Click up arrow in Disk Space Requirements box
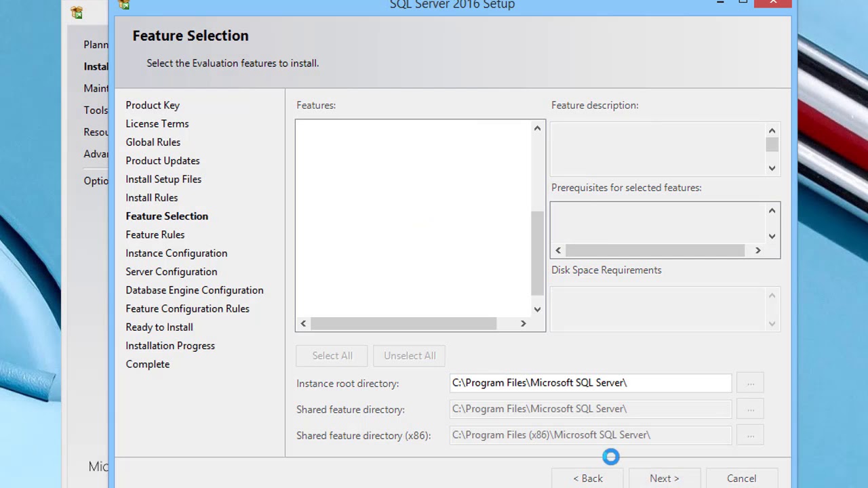 (x=772, y=296)
